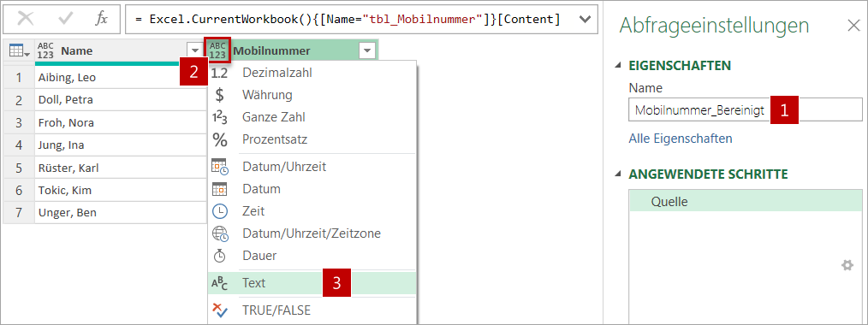
Task: Collapse the EIGENSCHAFTEN section
Action: pos(618,66)
